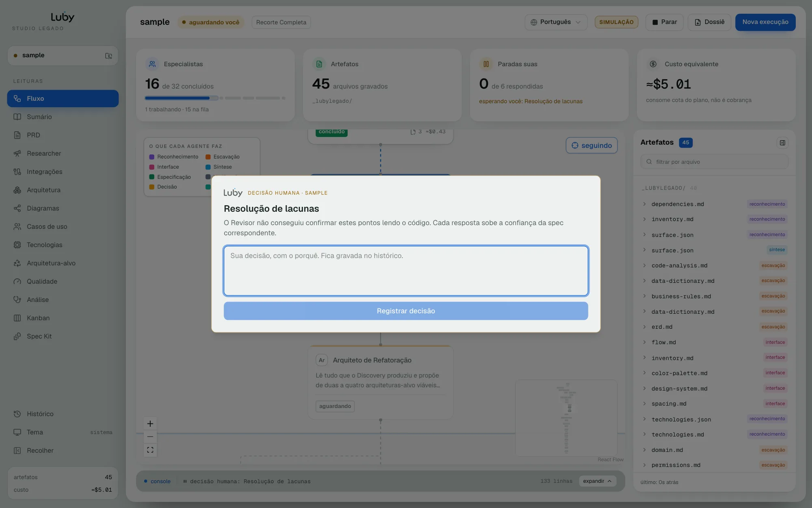The height and width of the screenshot is (508, 812).
Task: Click the Arquiteto de Refatoração node
Action: [380, 382]
